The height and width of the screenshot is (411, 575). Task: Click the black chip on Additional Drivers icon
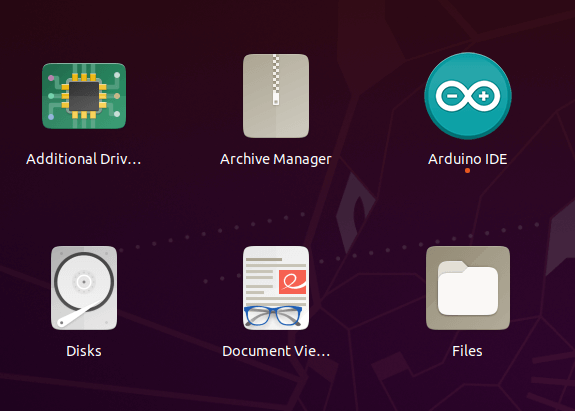pos(84,96)
